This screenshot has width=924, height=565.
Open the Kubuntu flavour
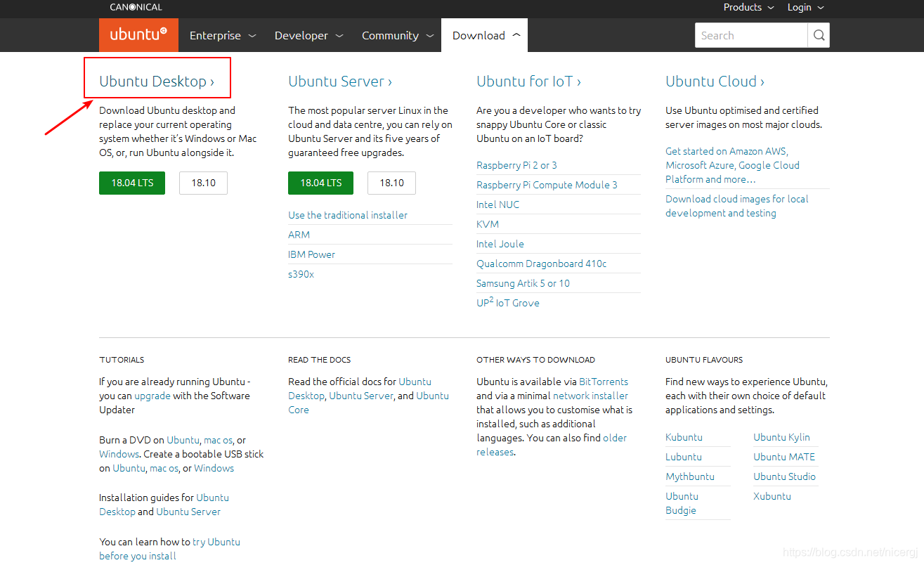[684, 437]
